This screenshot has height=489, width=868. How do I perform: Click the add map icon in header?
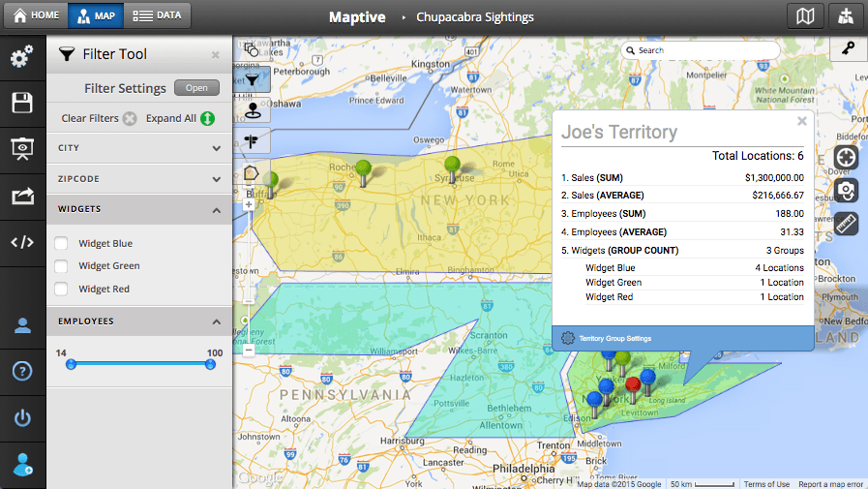[x=846, y=16]
